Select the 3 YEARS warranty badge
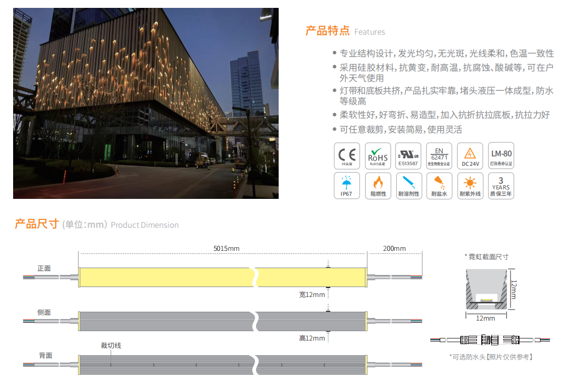 (501, 186)
